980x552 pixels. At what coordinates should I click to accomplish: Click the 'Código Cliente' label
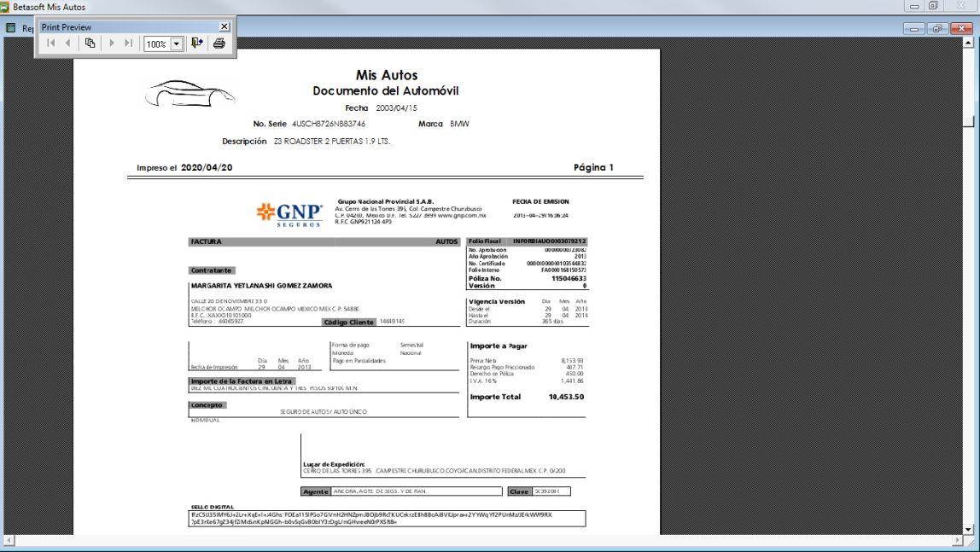(x=349, y=322)
